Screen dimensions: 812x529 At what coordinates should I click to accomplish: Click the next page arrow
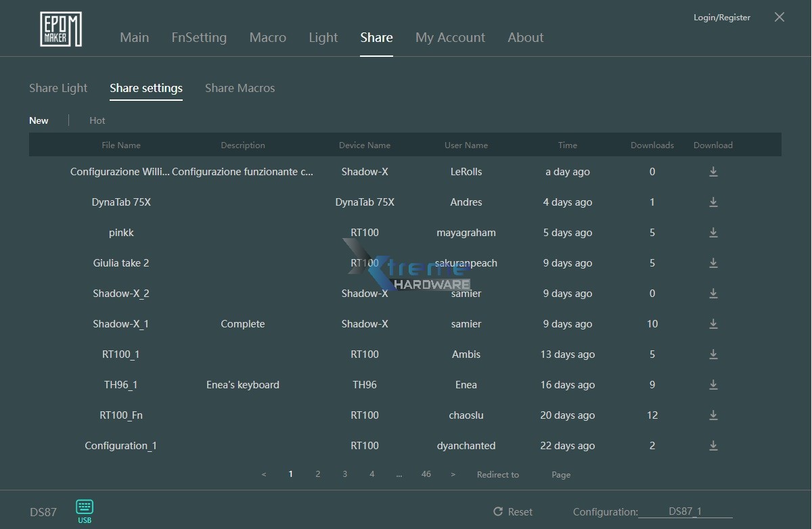point(453,474)
